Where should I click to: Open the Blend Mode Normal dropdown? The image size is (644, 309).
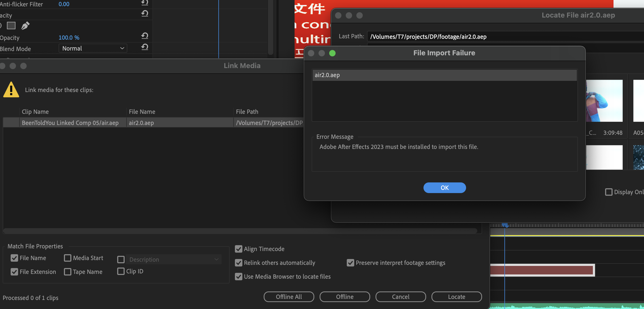93,48
